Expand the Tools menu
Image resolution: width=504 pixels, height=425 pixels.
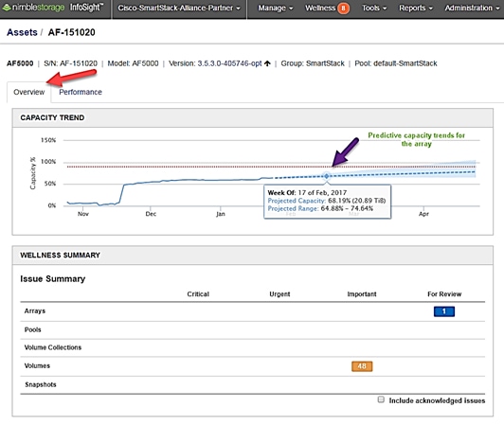[x=374, y=8]
